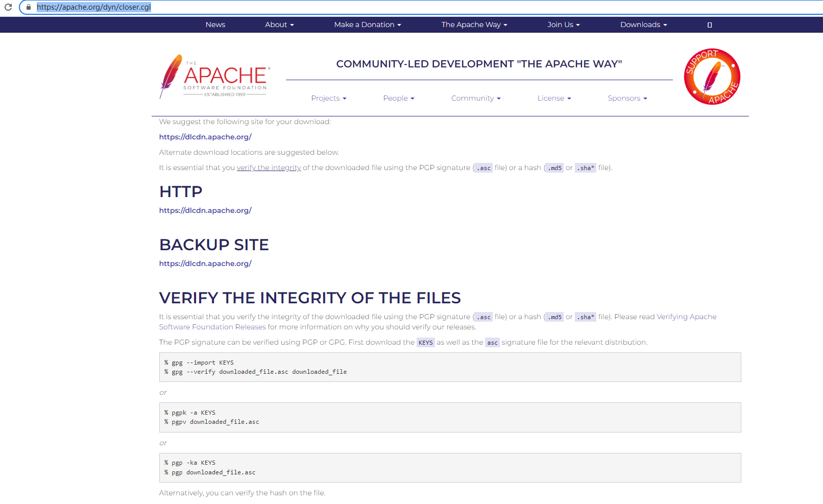This screenshot has width=823, height=504.
Task: Click the 'gpg --import KEYS' command line
Action: pyautogui.click(x=199, y=363)
